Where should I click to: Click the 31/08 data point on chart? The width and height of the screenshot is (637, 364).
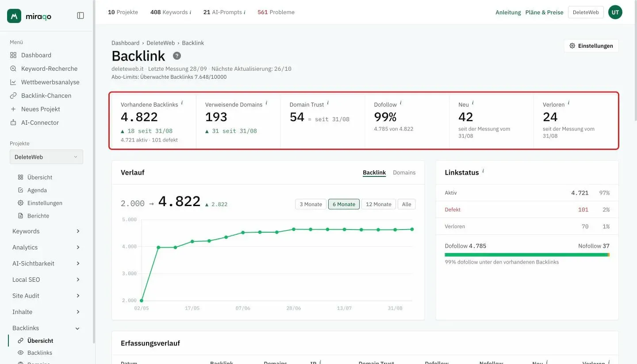pyautogui.click(x=395, y=230)
